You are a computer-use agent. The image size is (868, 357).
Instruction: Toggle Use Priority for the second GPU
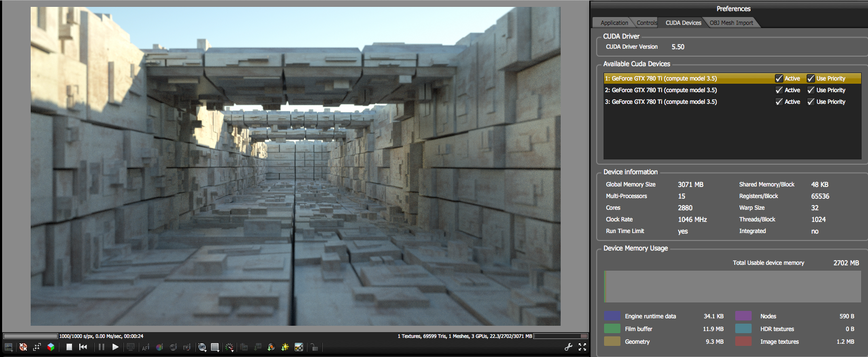[811, 90]
